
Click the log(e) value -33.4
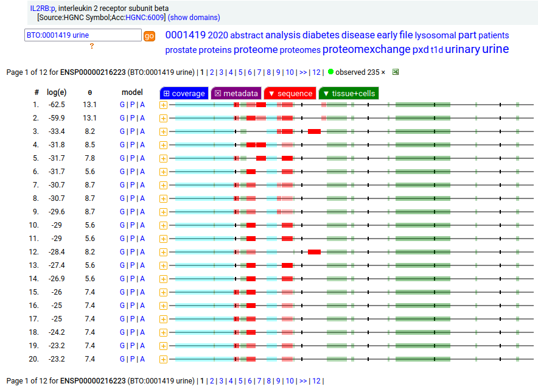[x=57, y=131]
